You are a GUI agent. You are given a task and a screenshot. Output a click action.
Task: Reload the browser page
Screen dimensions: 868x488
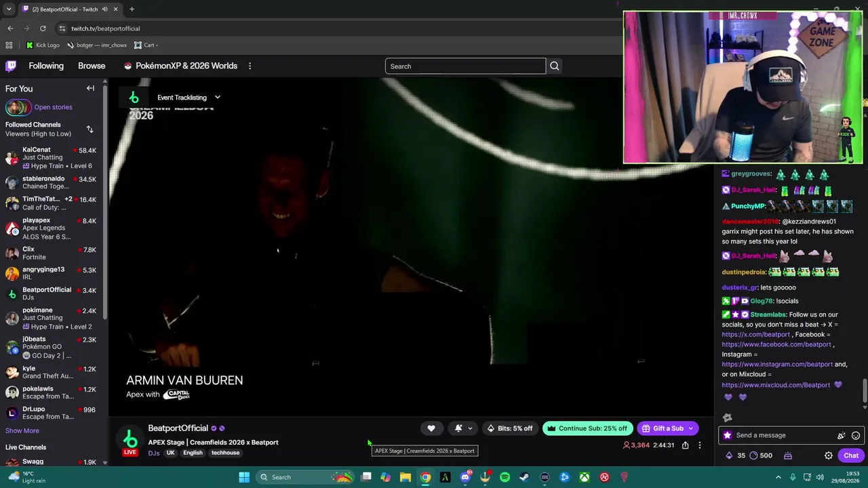pyautogui.click(x=43, y=28)
